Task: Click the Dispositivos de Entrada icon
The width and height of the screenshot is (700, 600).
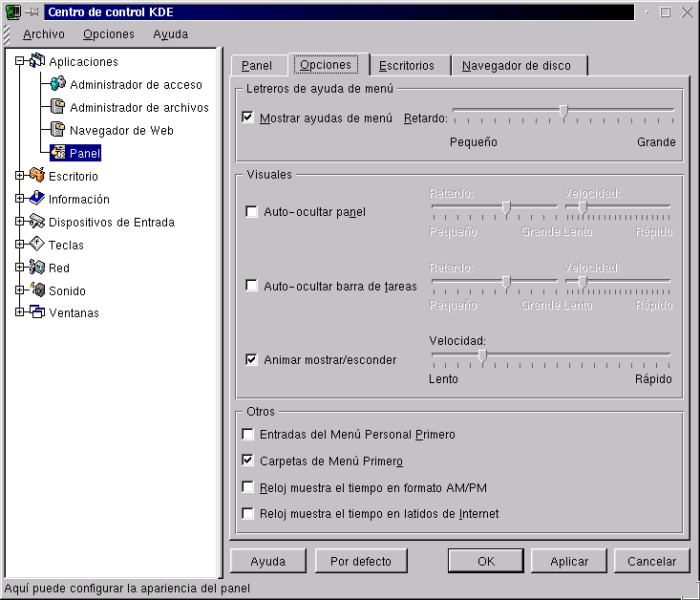Action: tap(37, 222)
